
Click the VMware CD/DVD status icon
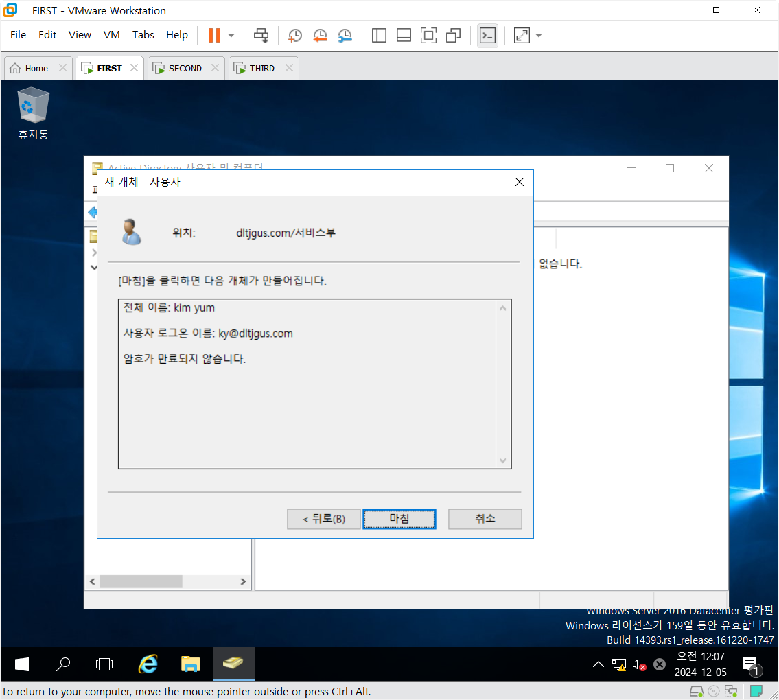click(714, 691)
